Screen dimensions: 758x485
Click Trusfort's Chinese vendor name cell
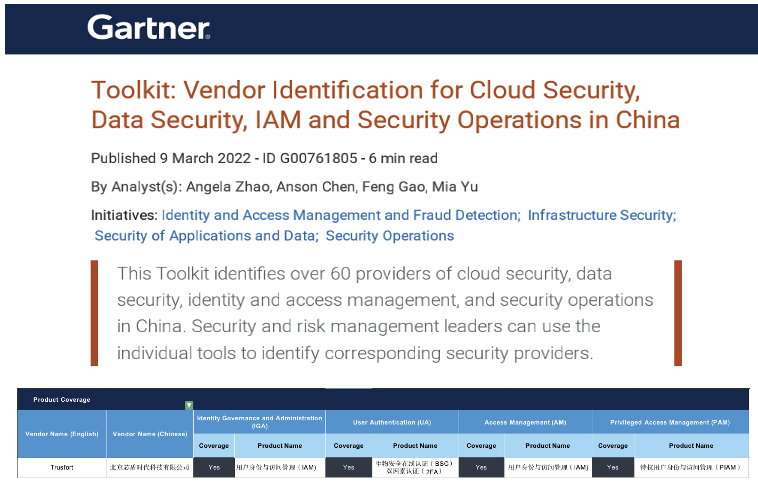coord(150,468)
